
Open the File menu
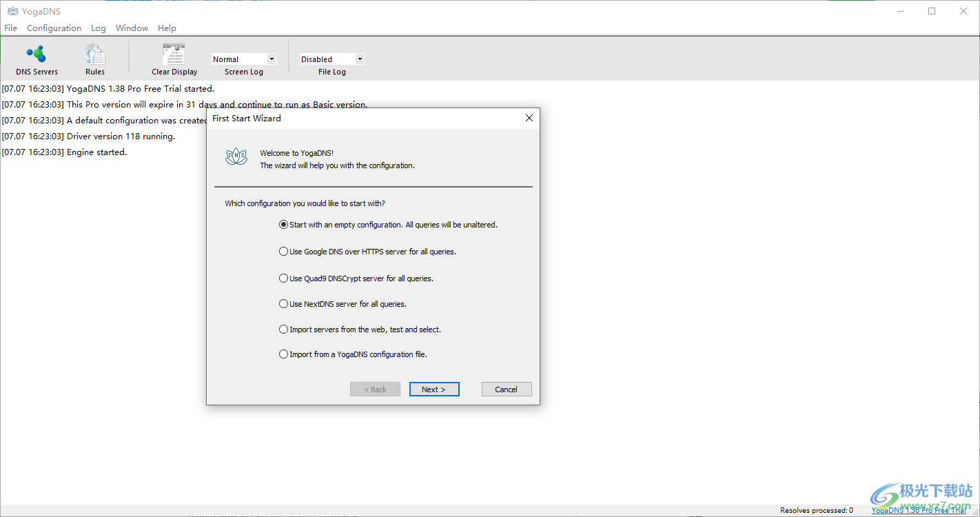point(11,28)
